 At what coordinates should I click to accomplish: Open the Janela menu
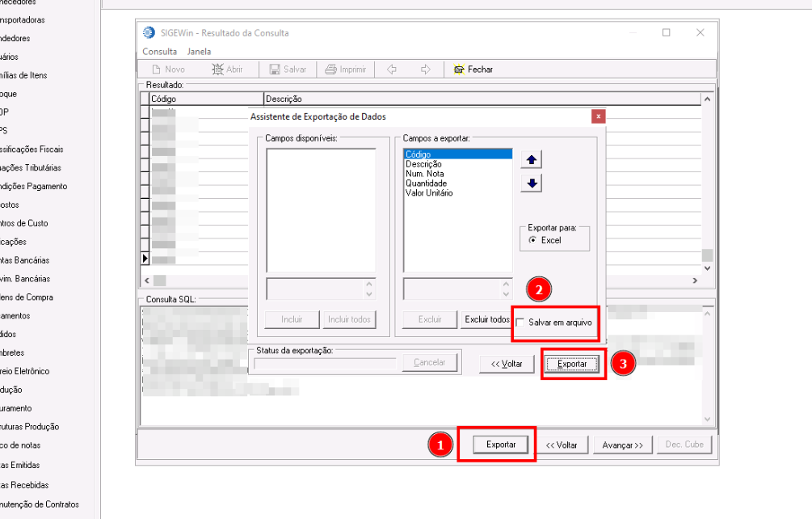[199, 52]
